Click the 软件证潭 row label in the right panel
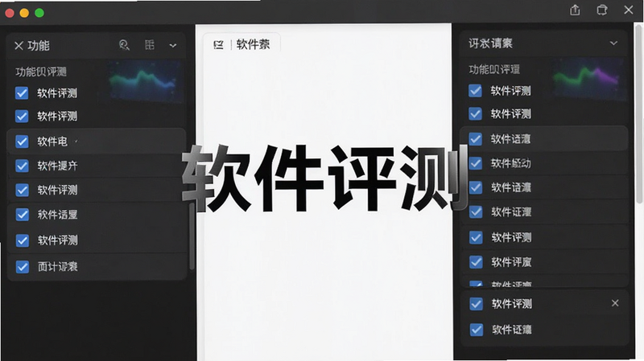This screenshot has height=361, width=644. (x=511, y=212)
